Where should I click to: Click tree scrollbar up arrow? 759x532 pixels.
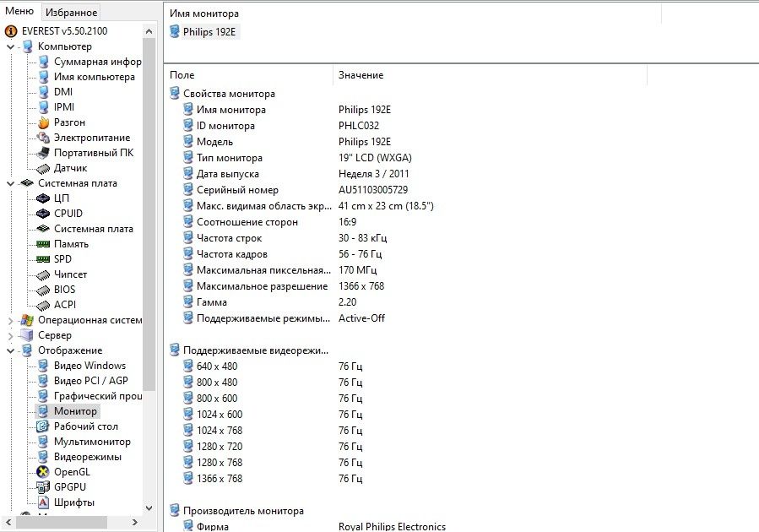tap(149, 31)
